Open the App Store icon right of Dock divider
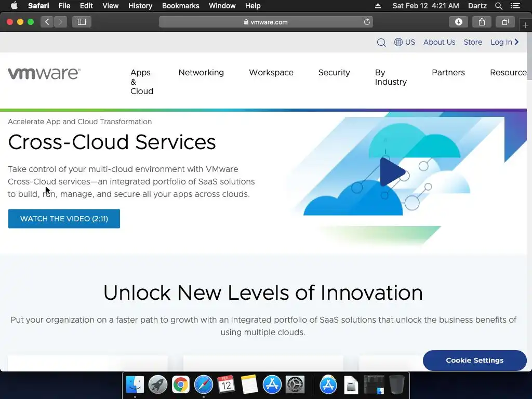This screenshot has height=399, width=532. click(328, 385)
